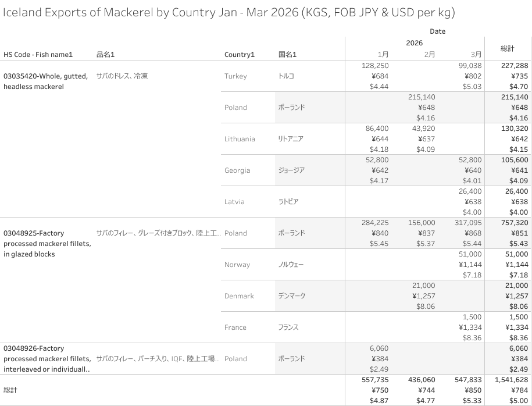Click the France country row label
Image resolution: width=532 pixels, height=406 pixels.
point(235,327)
